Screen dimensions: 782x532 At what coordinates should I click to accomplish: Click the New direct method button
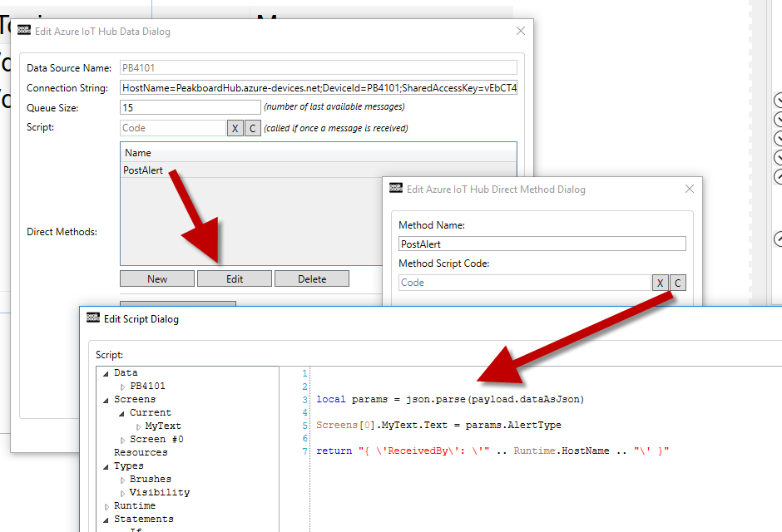tap(157, 279)
